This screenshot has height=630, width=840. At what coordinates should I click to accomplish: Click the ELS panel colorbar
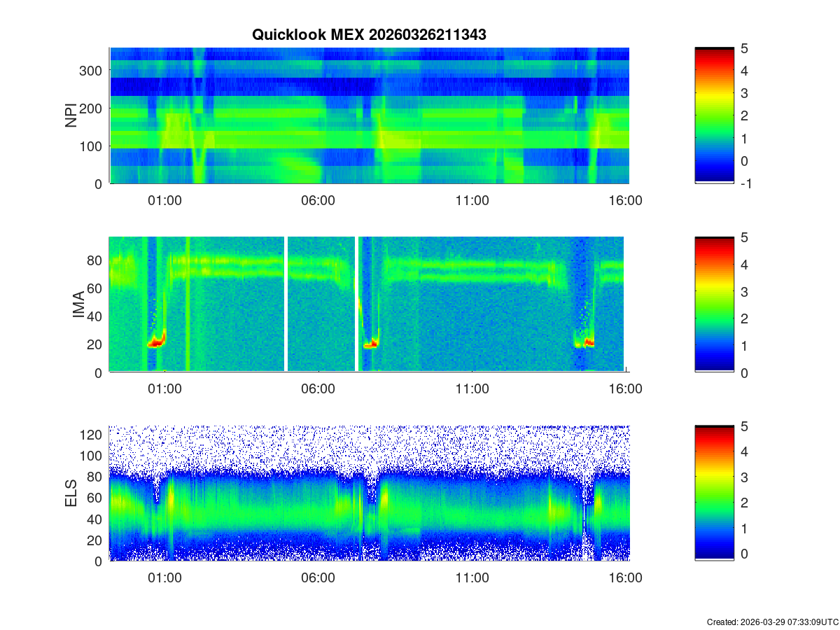pyautogui.click(x=714, y=493)
